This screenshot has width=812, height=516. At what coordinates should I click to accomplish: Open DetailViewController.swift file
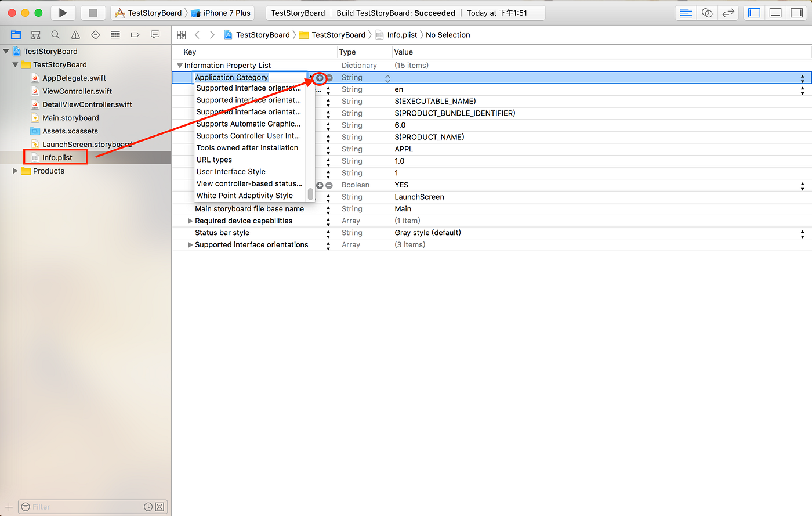81,105
